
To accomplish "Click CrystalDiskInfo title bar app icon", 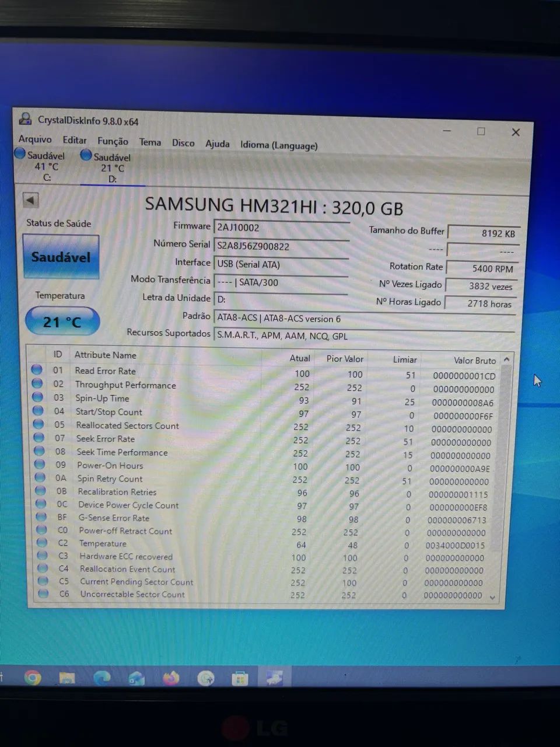I will tap(25, 118).
